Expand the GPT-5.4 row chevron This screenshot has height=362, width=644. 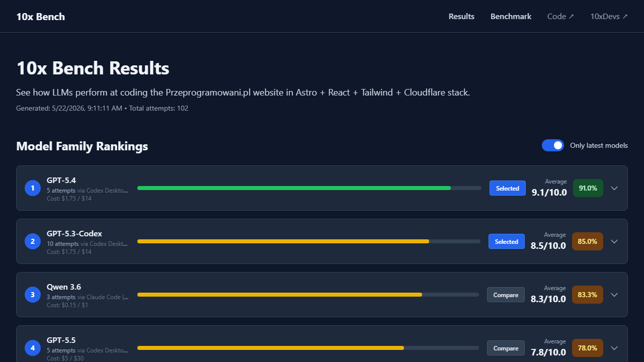[614, 188]
